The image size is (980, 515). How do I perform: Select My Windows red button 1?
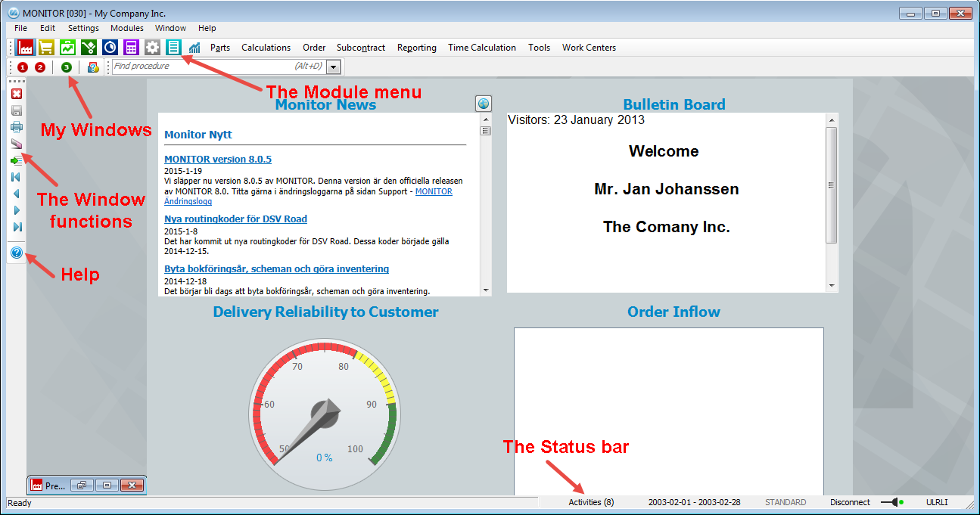click(23, 67)
